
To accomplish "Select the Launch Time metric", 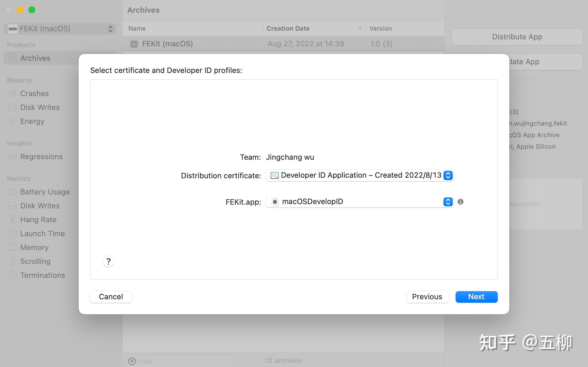I will pos(42,233).
